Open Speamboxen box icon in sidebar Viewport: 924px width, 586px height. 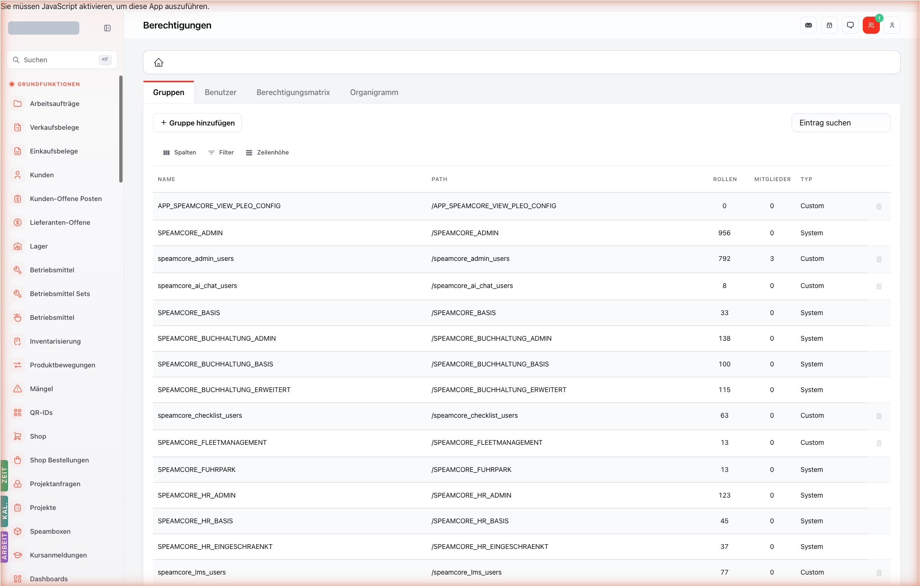click(18, 531)
